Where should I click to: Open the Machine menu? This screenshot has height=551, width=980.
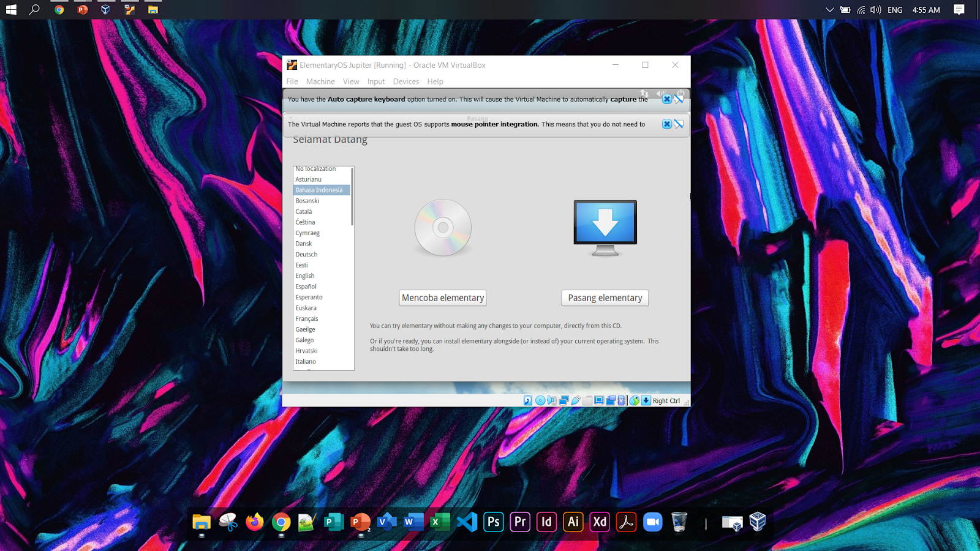tap(320, 81)
